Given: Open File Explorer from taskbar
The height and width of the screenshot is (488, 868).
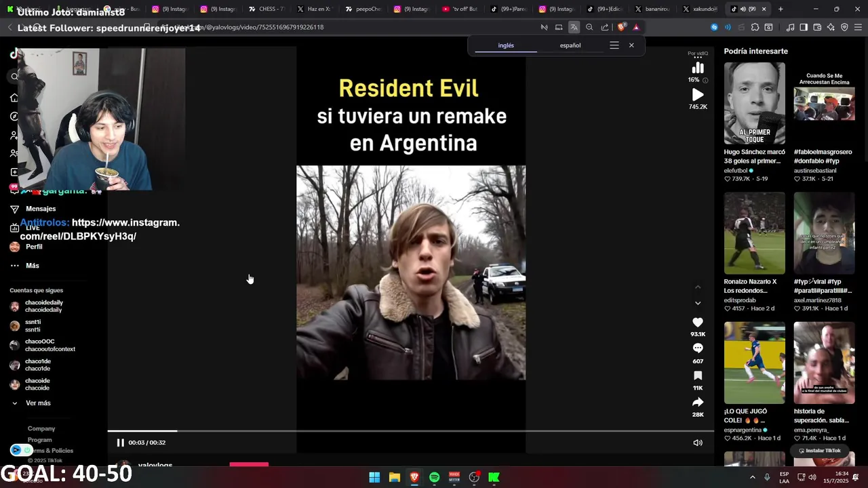Looking at the screenshot, I should pos(394,477).
